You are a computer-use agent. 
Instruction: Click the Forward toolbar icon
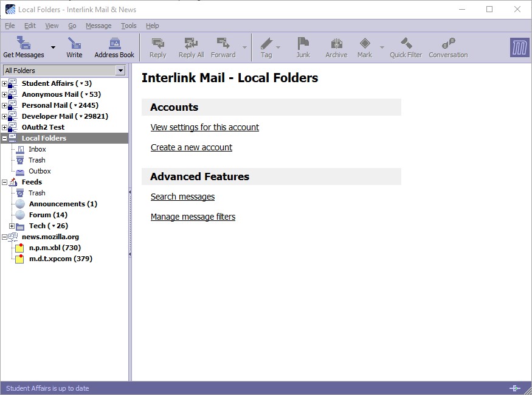tap(223, 43)
